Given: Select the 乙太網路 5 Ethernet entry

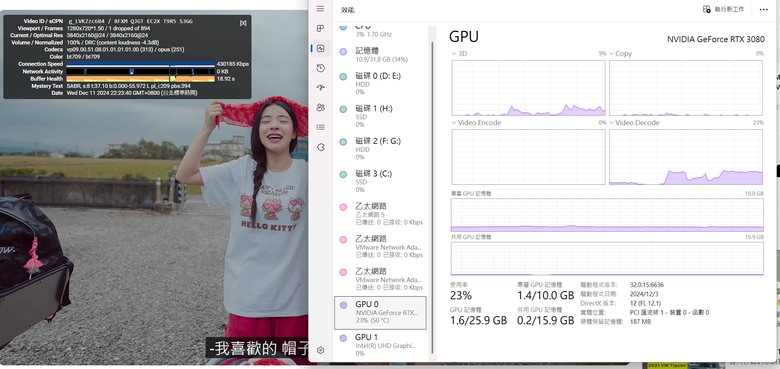Looking at the screenshot, I should (x=381, y=214).
